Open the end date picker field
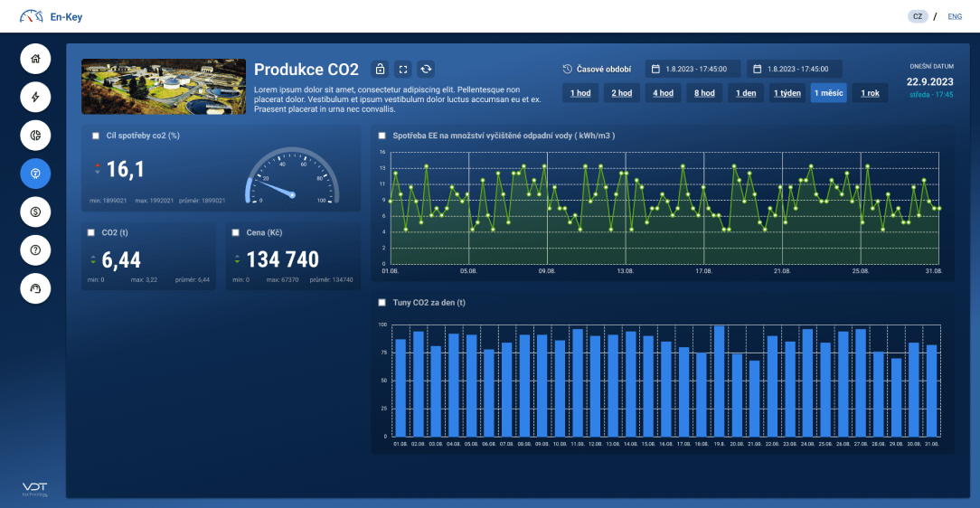The image size is (980, 508). coord(794,69)
